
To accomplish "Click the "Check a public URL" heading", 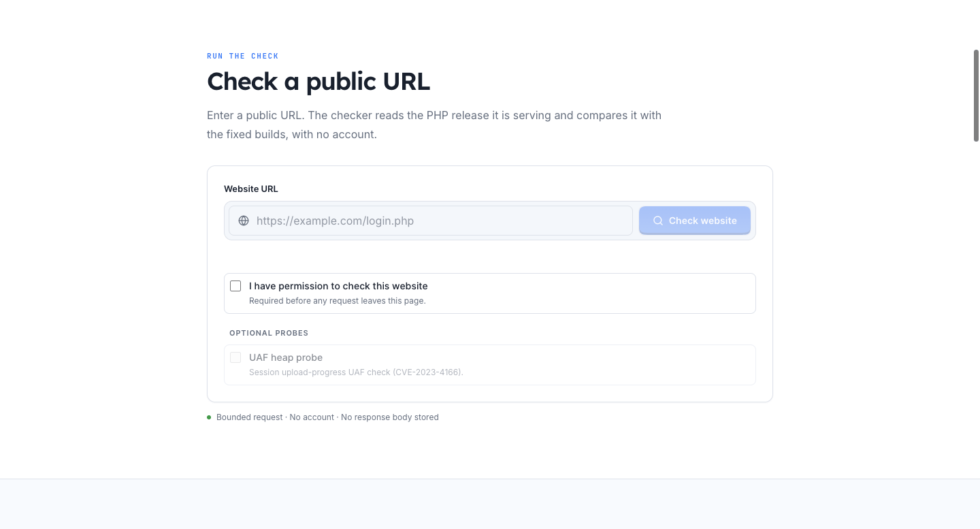I will click(318, 82).
